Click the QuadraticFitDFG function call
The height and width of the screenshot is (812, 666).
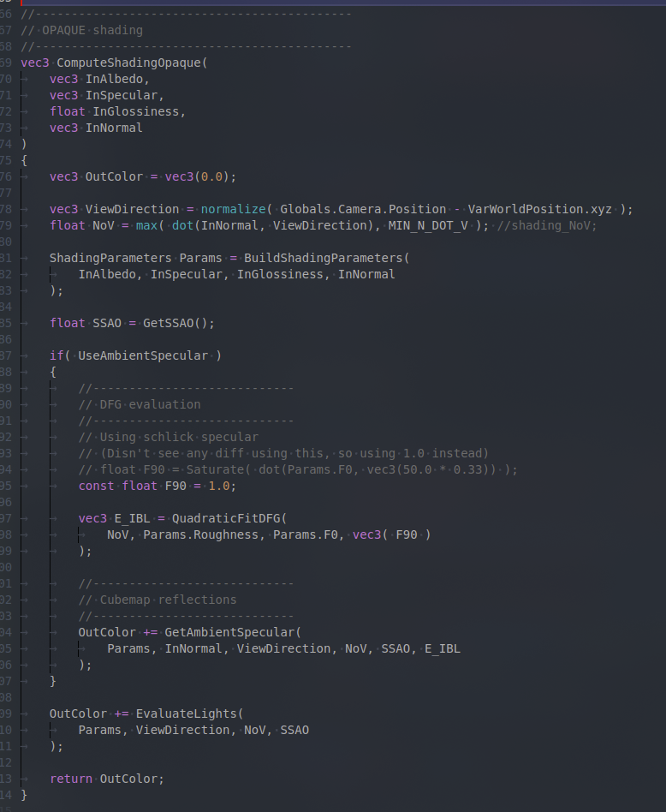[226, 518]
